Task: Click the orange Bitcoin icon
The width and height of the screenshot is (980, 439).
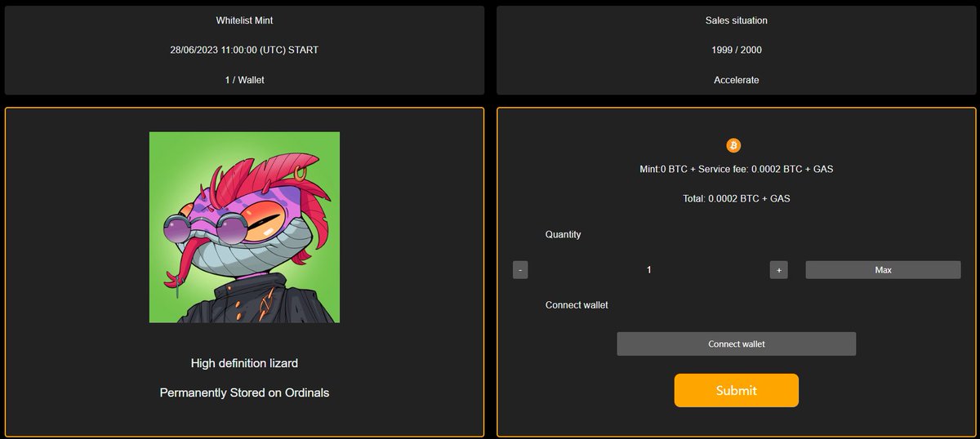Action: coord(733,145)
